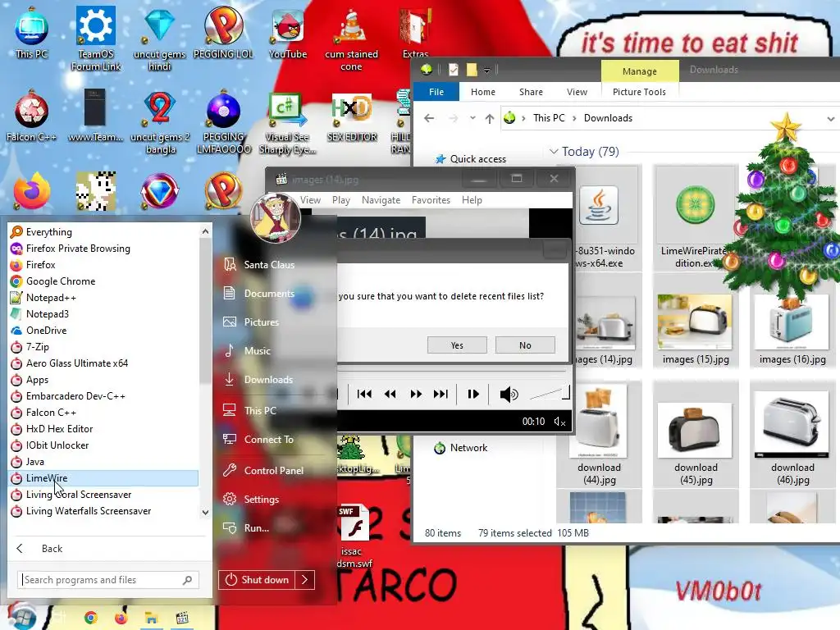840x630 pixels.
Task: Open Notepad++ from start menu
Action: (104, 297)
